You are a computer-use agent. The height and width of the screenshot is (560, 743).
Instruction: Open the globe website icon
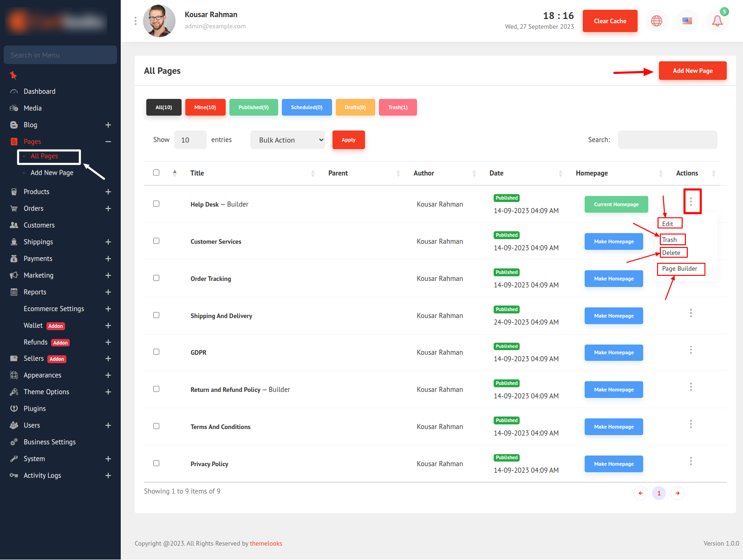tap(656, 21)
